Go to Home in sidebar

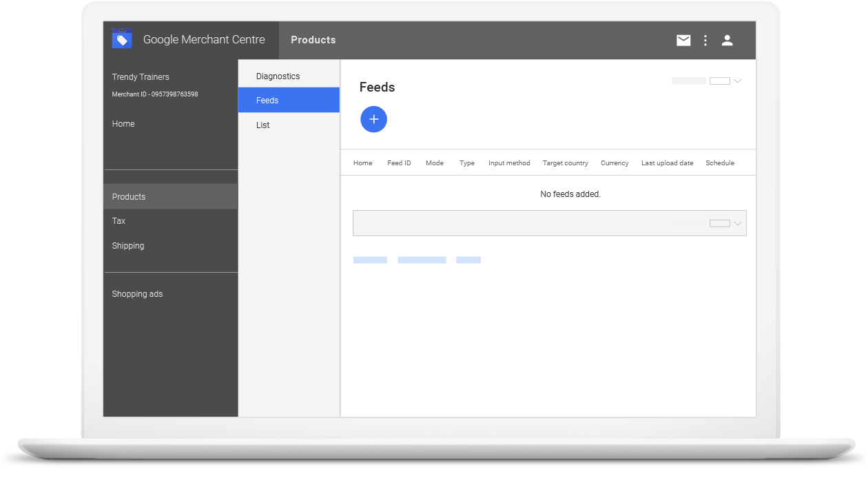click(123, 124)
